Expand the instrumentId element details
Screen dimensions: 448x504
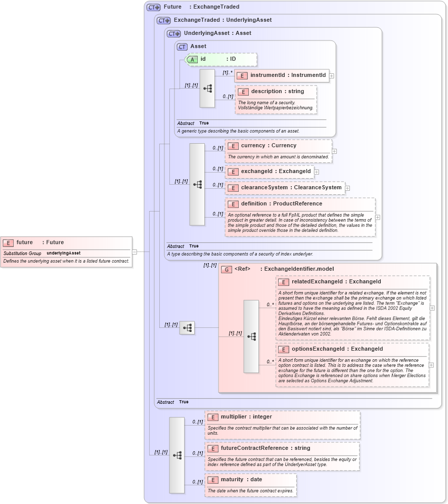333,75
